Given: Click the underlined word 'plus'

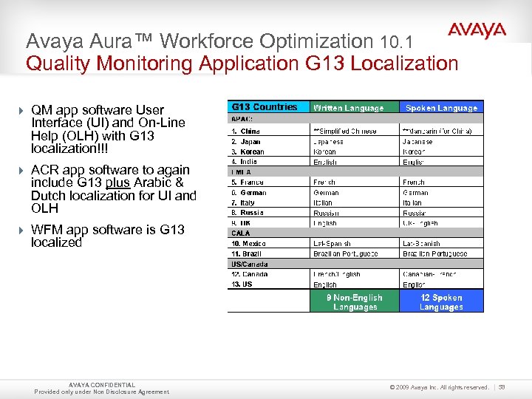Looking at the screenshot, I should [117, 183].
